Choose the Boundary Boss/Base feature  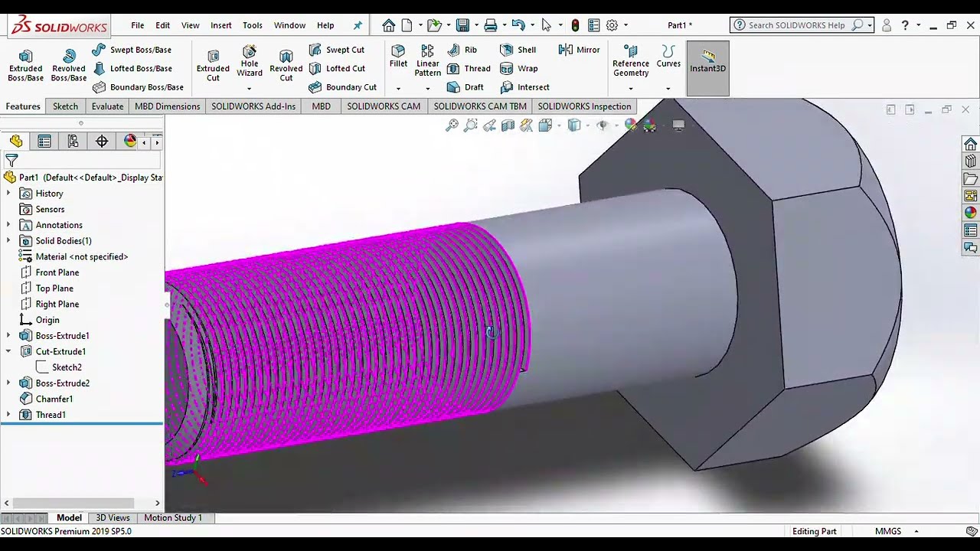point(138,87)
